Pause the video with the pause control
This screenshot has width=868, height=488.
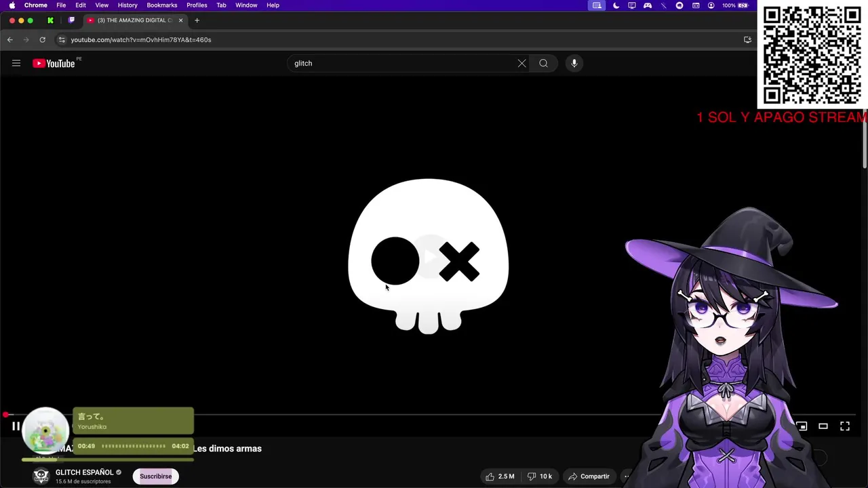click(16, 426)
